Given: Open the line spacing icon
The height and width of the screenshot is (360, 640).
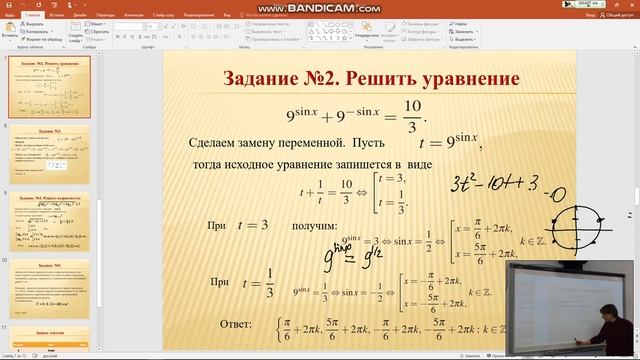Looking at the screenshot, I should click(237, 27).
